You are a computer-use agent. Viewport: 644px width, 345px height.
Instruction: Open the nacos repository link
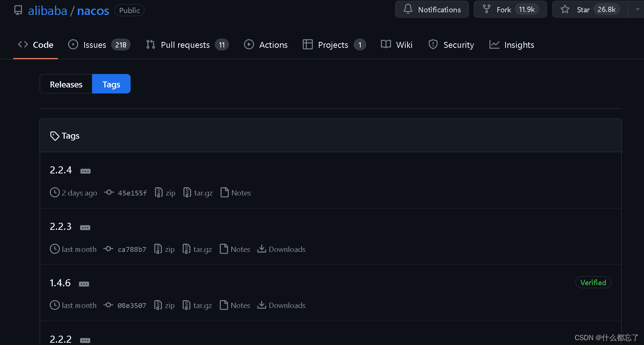pyautogui.click(x=93, y=10)
